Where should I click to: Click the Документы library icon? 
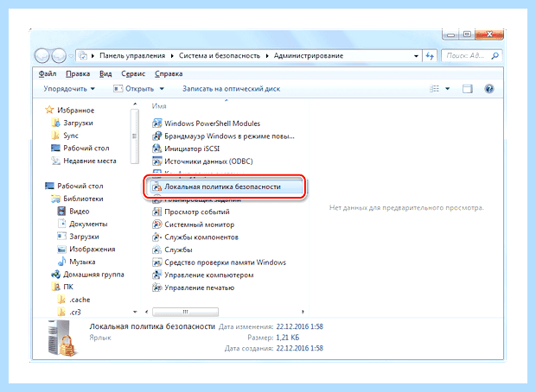coord(61,224)
